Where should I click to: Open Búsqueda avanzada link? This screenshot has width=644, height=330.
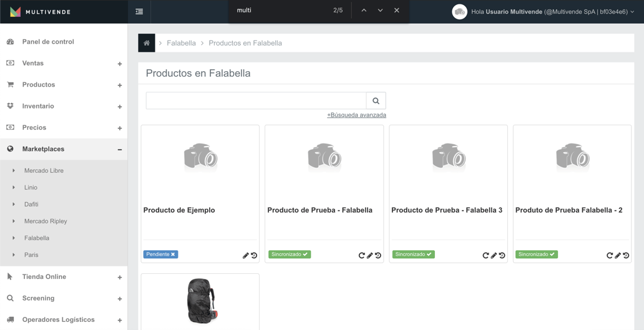[x=356, y=115]
